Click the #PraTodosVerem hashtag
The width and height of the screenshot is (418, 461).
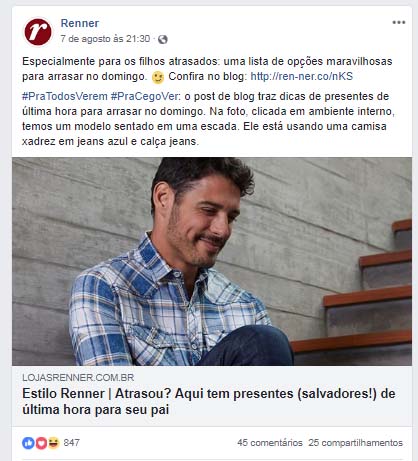[x=65, y=96]
